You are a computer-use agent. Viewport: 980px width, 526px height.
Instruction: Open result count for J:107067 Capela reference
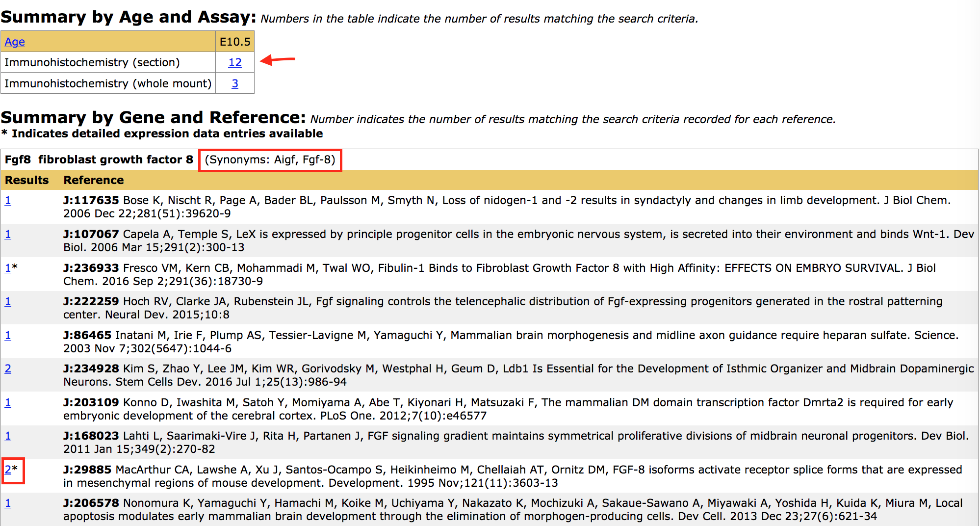(8, 234)
